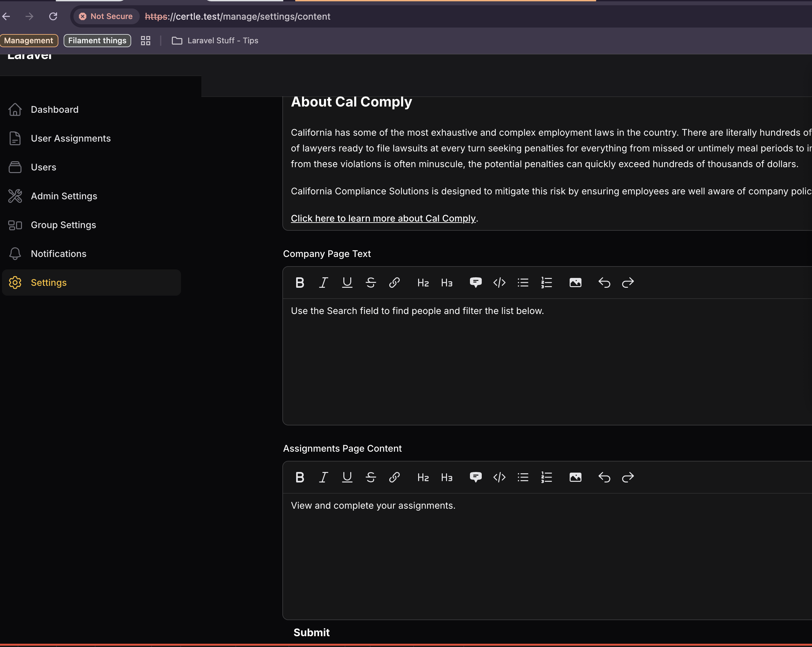Click italic icon in Company Page Text toolbar
The width and height of the screenshot is (812, 647).
pos(323,283)
